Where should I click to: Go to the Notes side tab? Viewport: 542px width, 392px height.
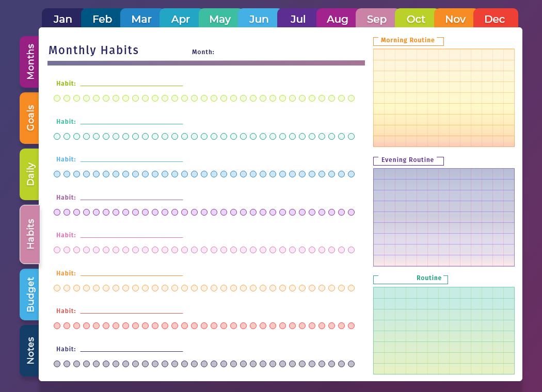pyautogui.click(x=30, y=351)
